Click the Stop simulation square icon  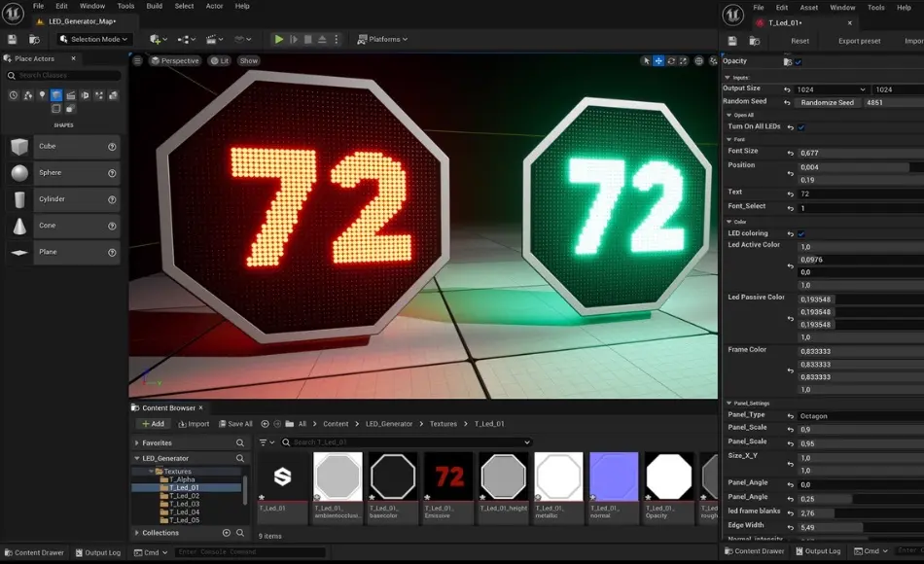coord(308,39)
